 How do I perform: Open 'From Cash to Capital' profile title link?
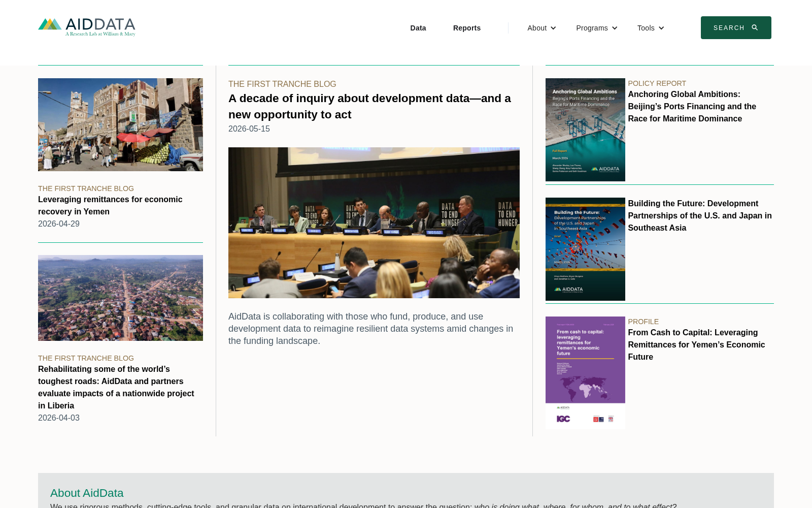pos(696,344)
